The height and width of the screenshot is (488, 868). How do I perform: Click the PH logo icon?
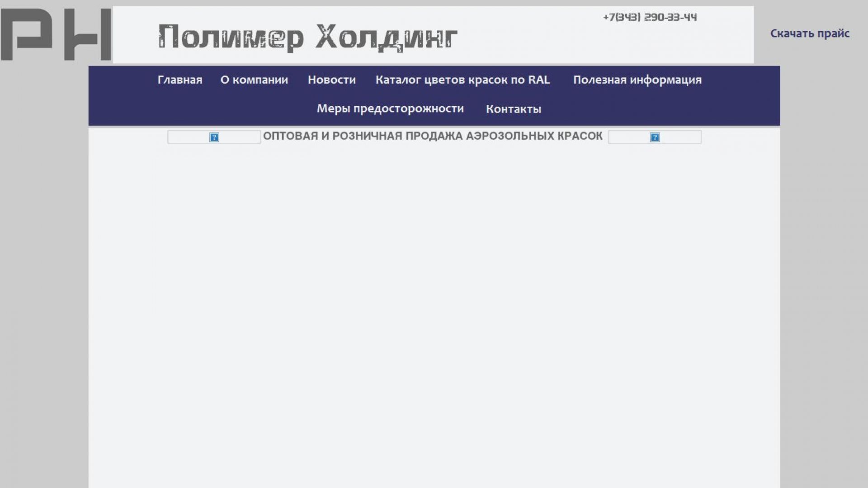point(56,34)
